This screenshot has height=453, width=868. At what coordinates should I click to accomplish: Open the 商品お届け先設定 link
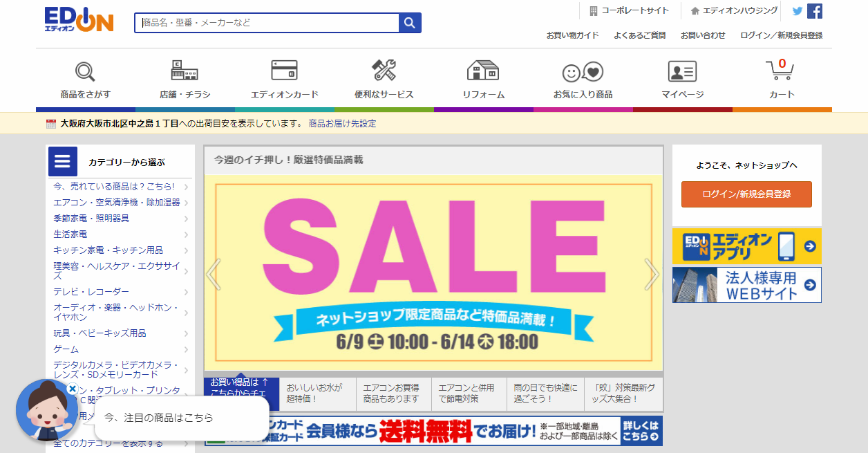pyautogui.click(x=343, y=124)
